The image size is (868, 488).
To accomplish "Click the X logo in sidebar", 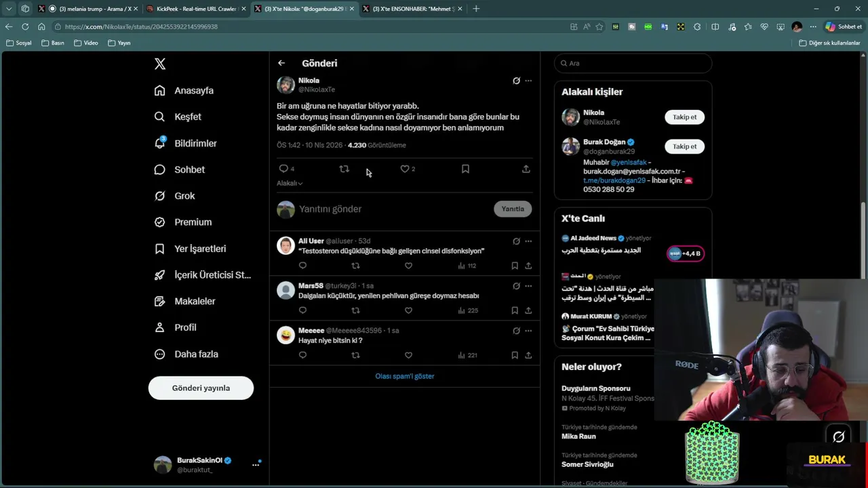I will tap(160, 64).
